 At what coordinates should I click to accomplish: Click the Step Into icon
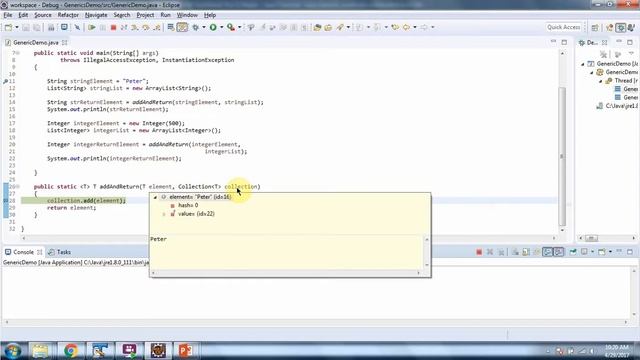point(135,27)
